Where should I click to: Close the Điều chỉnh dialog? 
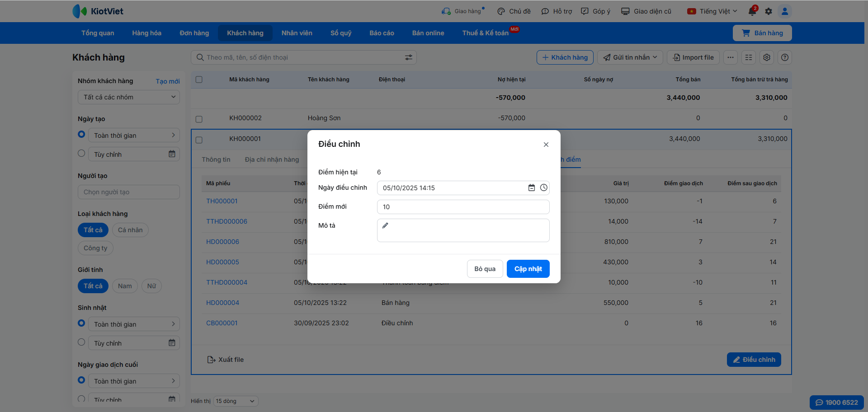pos(546,145)
